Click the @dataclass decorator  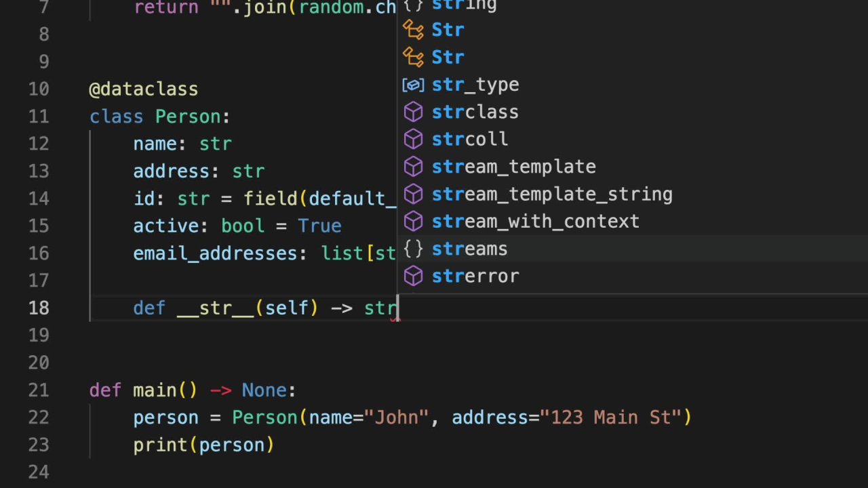143,89
